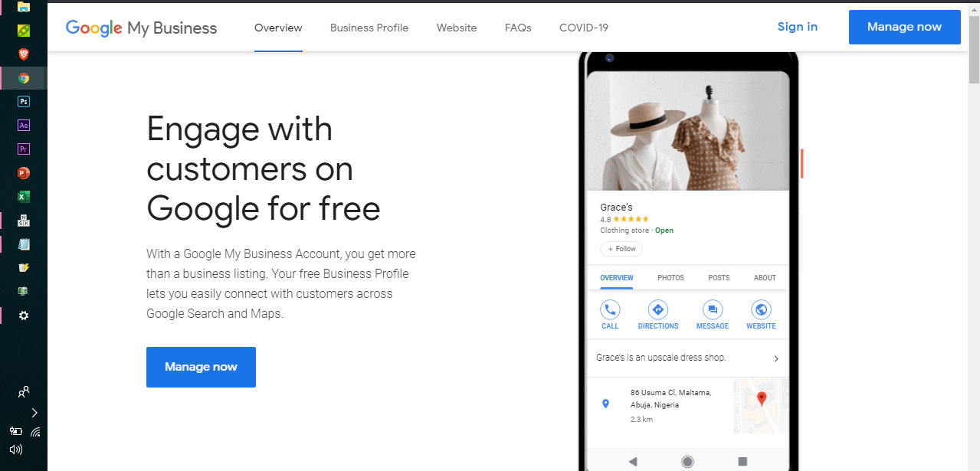Open Chrome from the taskbar
Screen dimensions: 980x471
[24, 78]
